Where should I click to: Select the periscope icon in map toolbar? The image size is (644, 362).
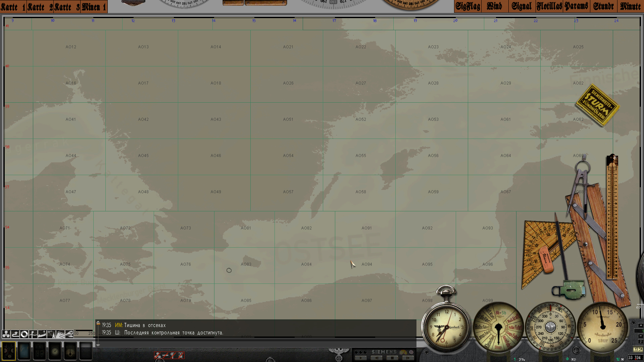[x=33, y=334]
